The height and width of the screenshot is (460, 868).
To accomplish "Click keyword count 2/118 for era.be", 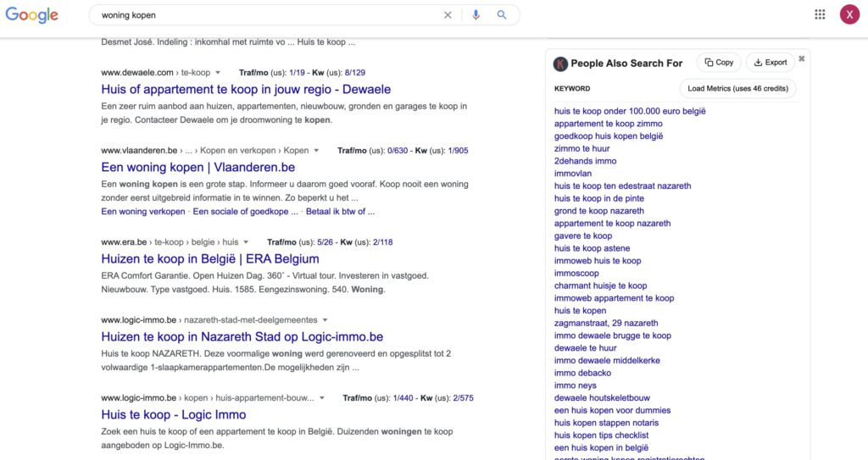I will [x=382, y=242].
